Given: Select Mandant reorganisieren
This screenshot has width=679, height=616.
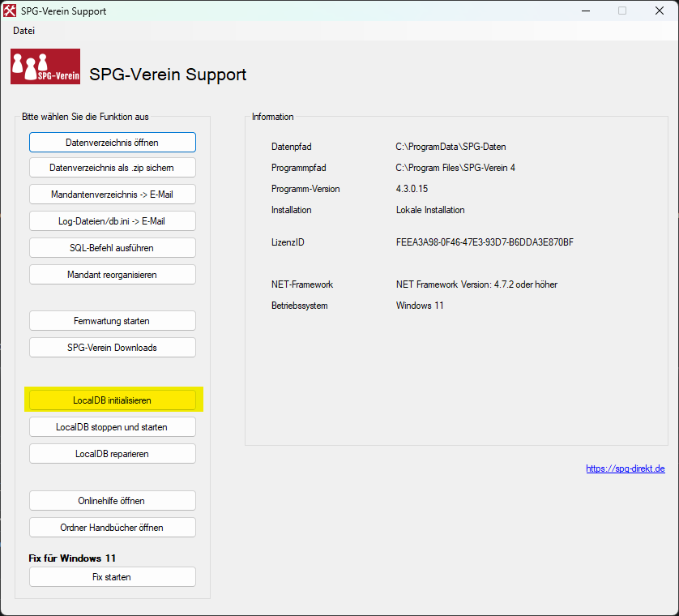Looking at the screenshot, I should click(x=112, y=275).
